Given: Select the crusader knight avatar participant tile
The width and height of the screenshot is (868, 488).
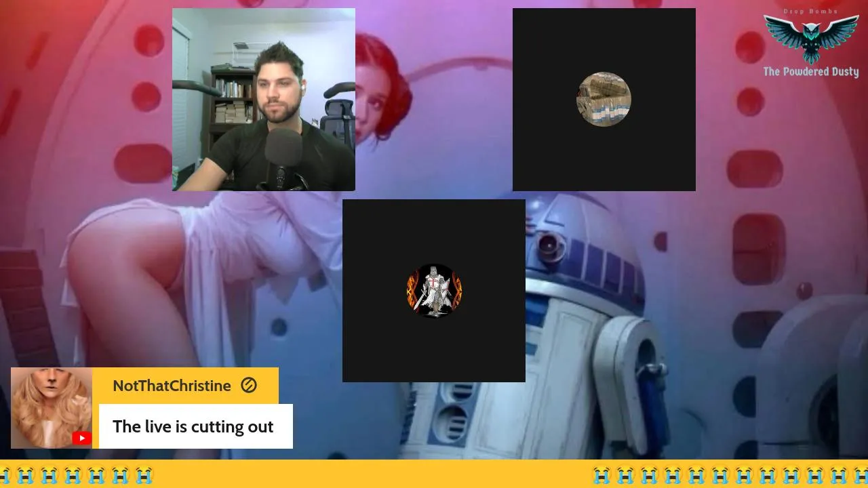Looking at the screenshot, I should click(434, 291).
